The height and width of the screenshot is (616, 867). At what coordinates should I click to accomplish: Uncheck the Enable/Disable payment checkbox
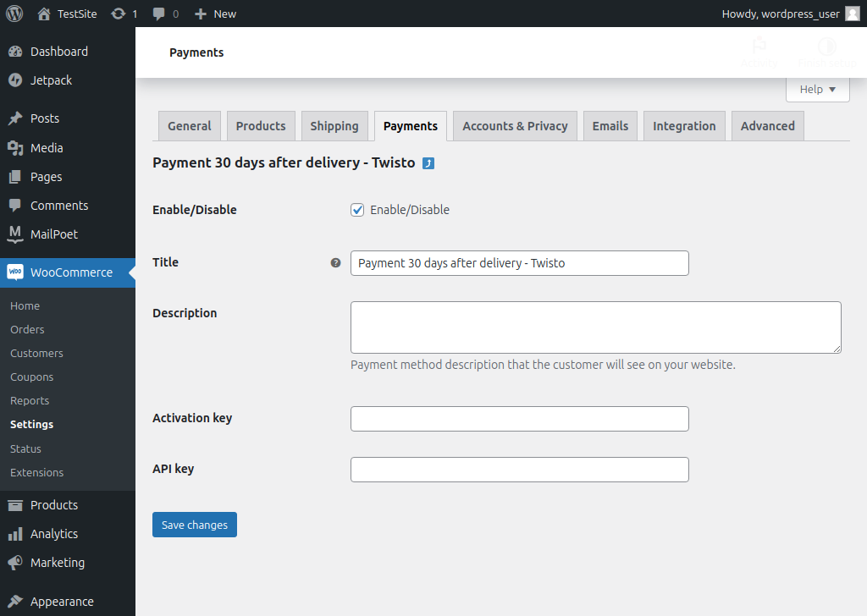coord(357,209)
